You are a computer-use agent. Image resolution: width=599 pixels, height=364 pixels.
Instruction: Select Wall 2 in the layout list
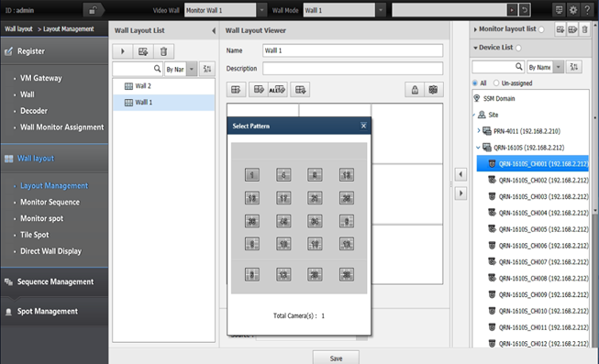pos(163,86)
